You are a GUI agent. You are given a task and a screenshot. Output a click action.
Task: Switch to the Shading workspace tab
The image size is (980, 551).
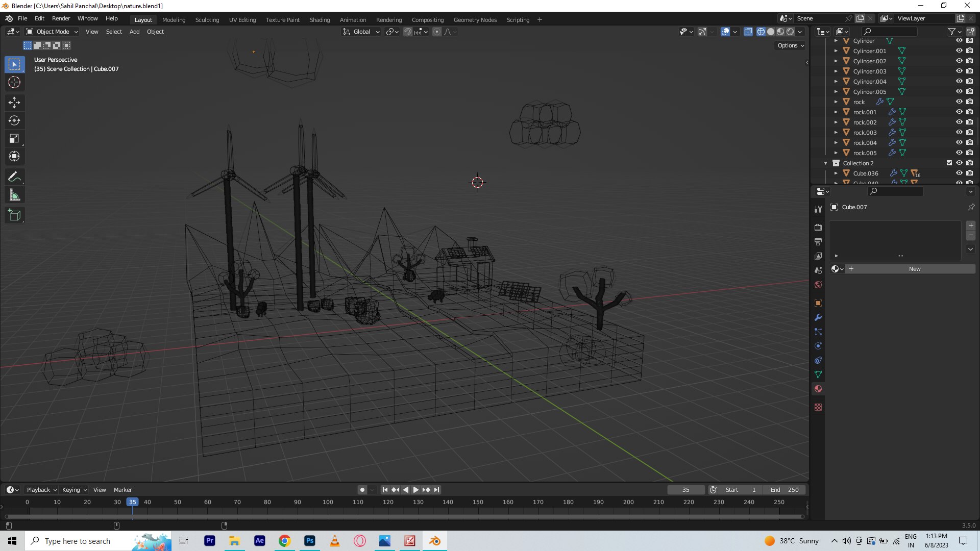(320, 20)
